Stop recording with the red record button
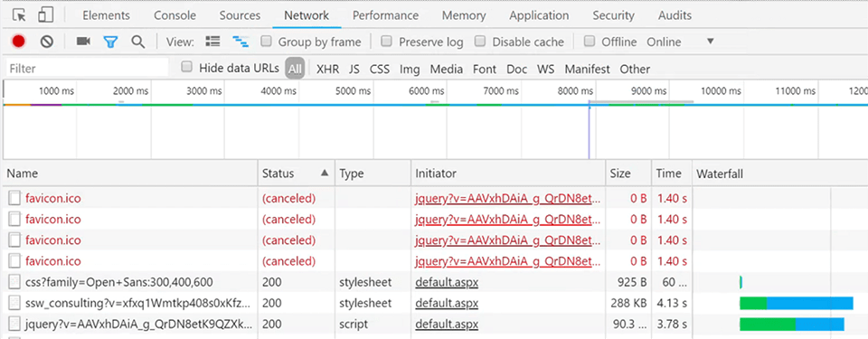 point(19,42)
